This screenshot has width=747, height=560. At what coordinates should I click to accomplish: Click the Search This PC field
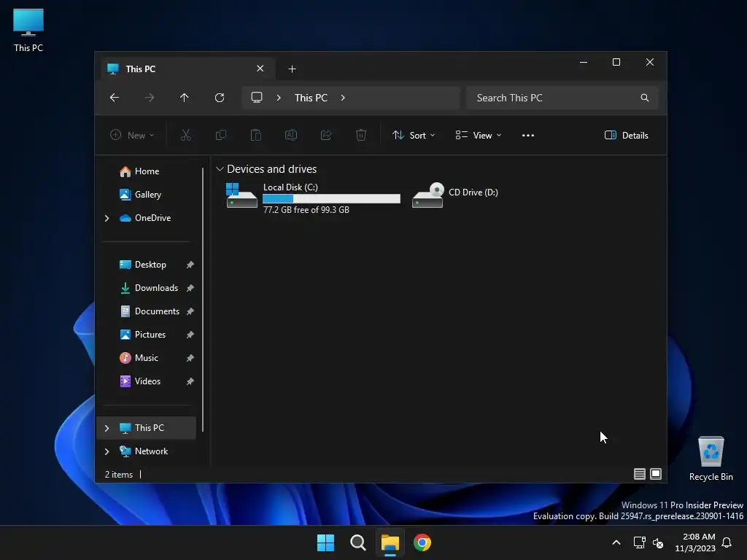pyautogui.click(x=562, y=98)
